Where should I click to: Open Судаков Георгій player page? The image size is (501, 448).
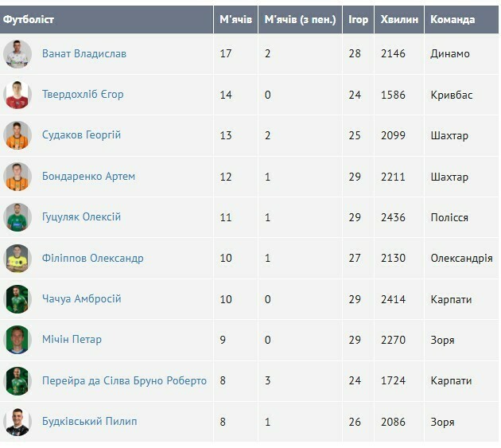pos(81,135)
